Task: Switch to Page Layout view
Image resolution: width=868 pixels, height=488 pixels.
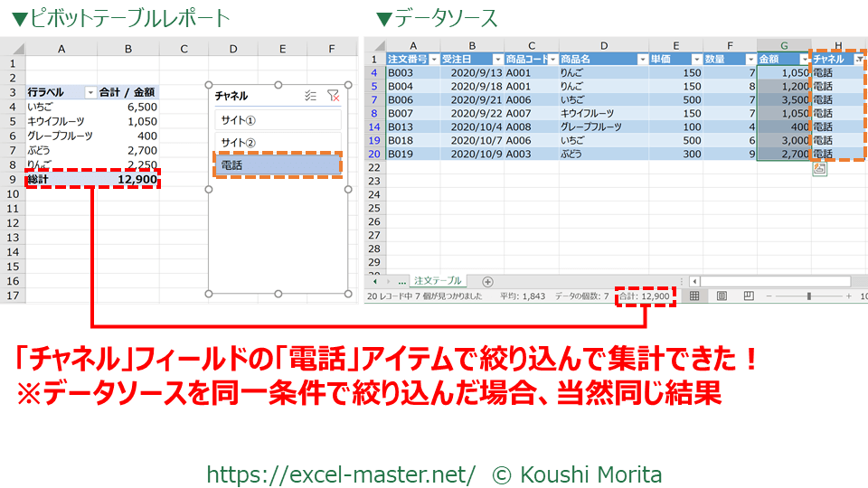Action: (722, 296)
